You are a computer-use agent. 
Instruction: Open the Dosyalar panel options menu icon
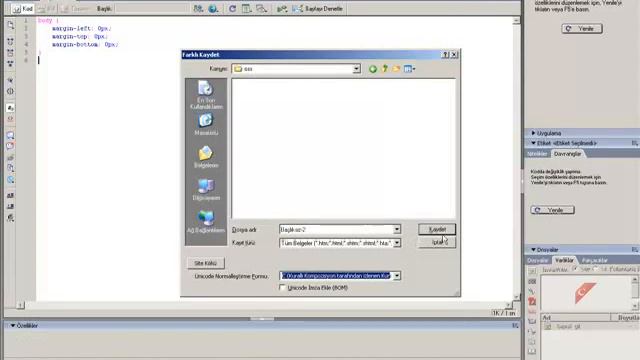(635, 249)
